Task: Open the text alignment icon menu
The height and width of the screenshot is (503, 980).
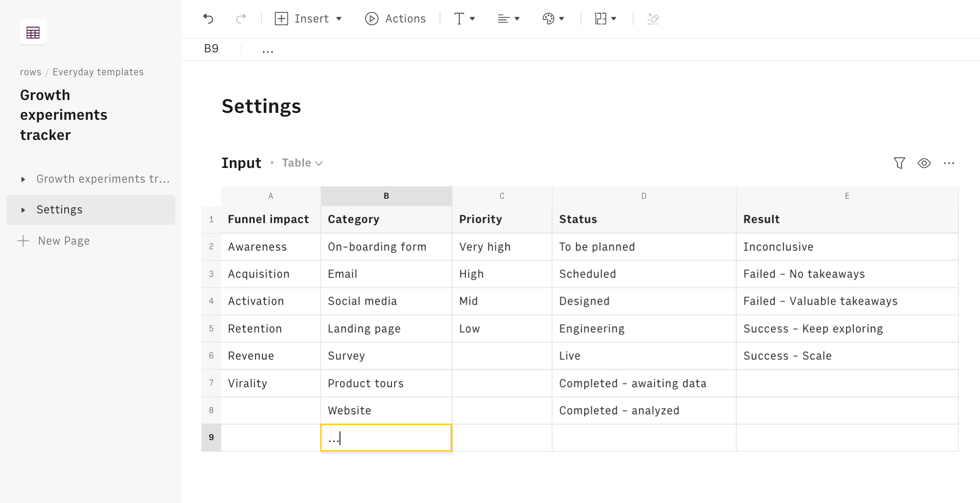Action: pos(508,19)
